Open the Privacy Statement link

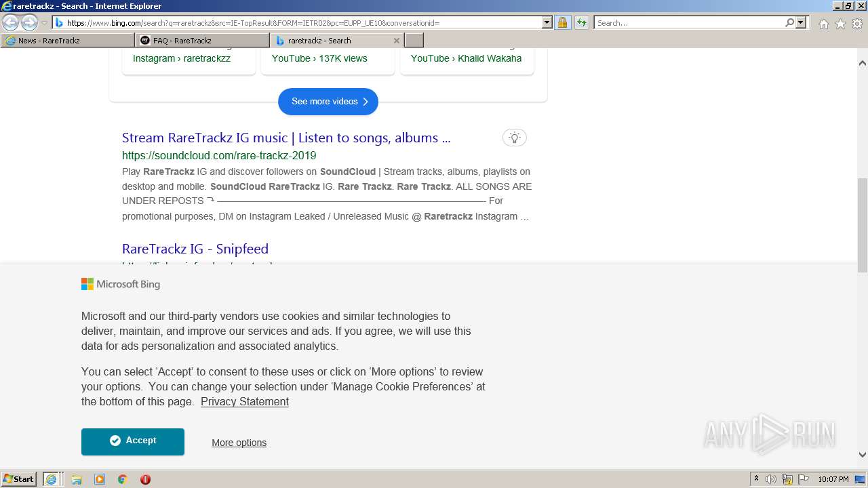pos(245,402)
